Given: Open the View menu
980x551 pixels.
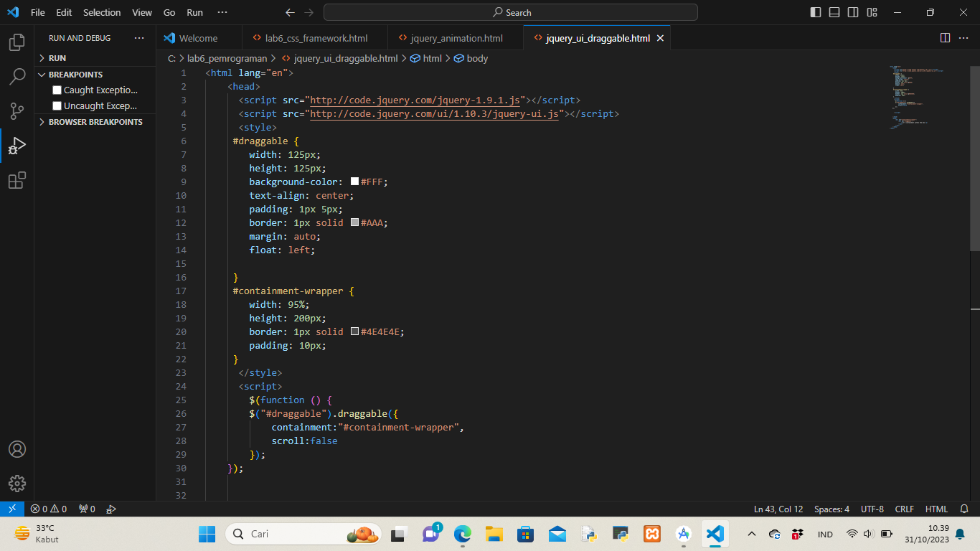Looking at the screenshot, I should coord(142,12).
